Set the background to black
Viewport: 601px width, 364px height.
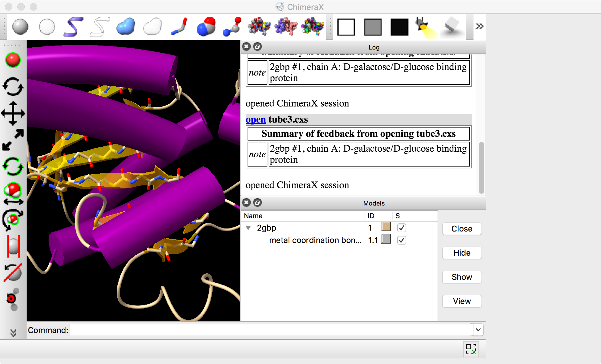click(399, 27)
